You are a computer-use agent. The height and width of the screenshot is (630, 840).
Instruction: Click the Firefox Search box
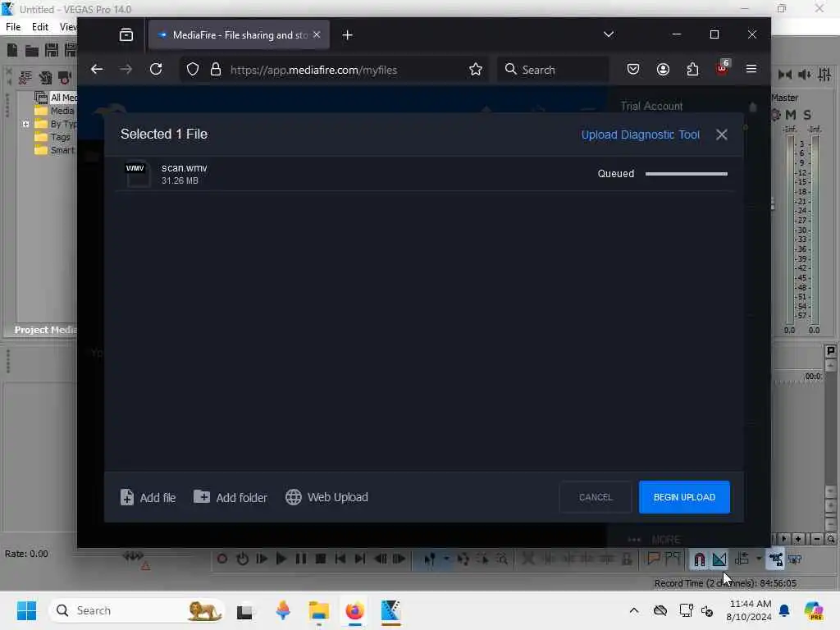(553, 70)
